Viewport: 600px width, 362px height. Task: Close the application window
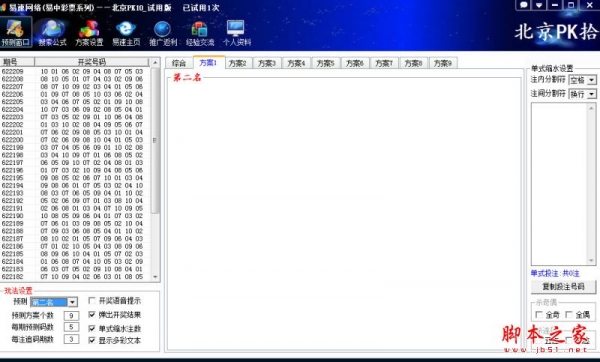(x=590, y=5)
